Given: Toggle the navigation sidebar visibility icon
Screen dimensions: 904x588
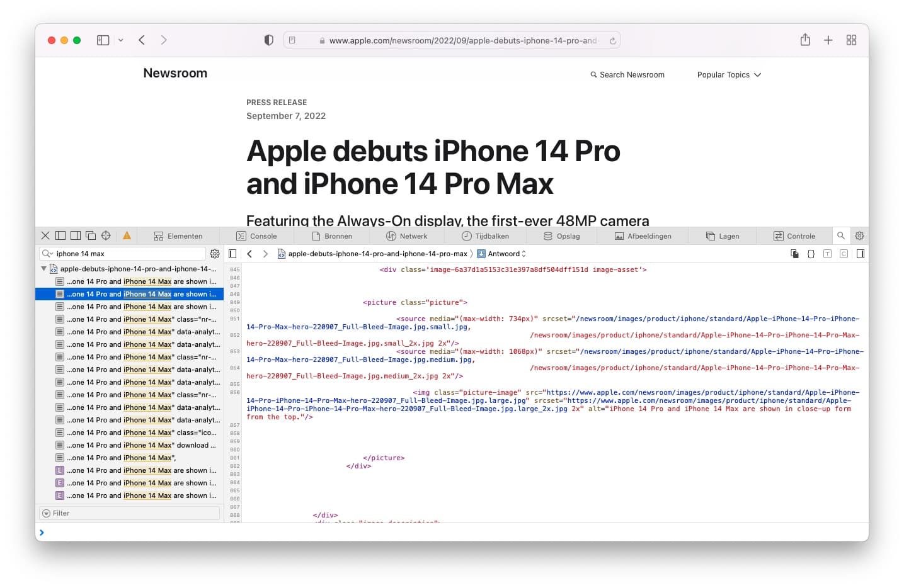Looking at the screenshot, I should pyautogui.click(x=232, y=254).
